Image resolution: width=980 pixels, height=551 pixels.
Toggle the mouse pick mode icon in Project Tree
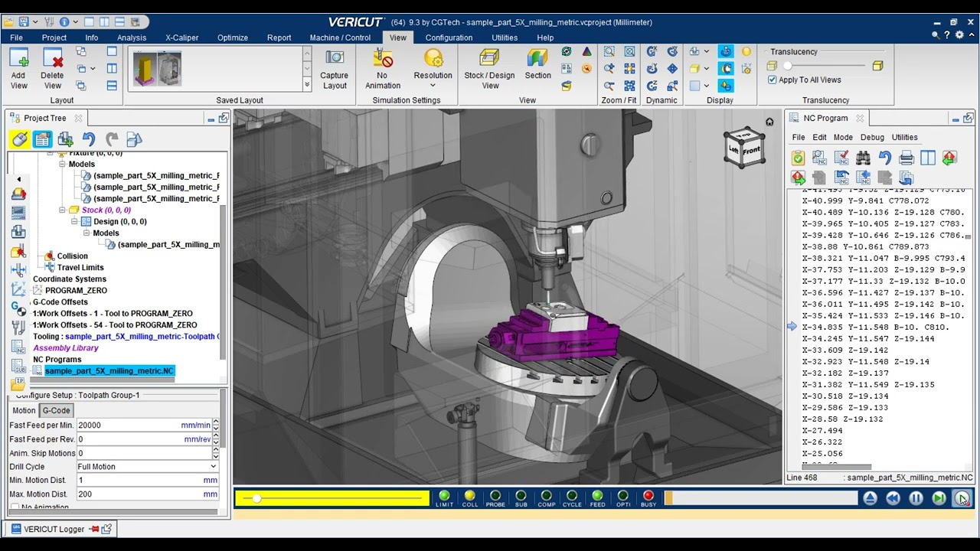tap(20, 139)
